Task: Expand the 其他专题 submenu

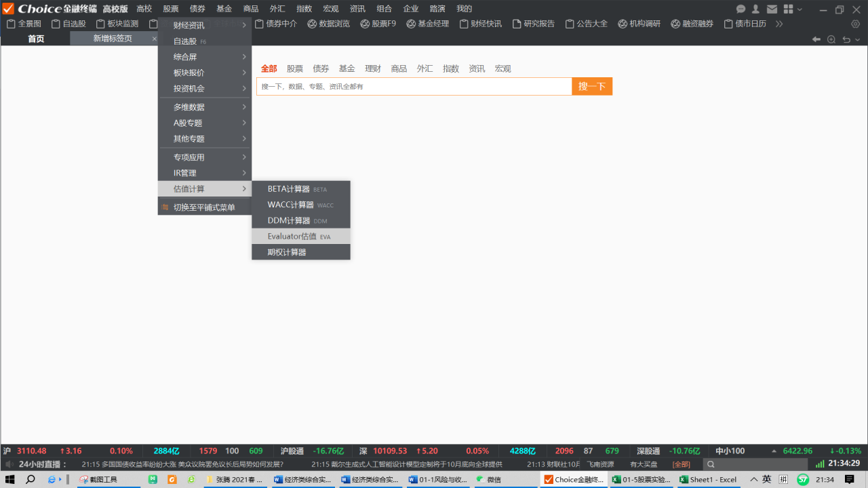Action: (x=205, y=138)
